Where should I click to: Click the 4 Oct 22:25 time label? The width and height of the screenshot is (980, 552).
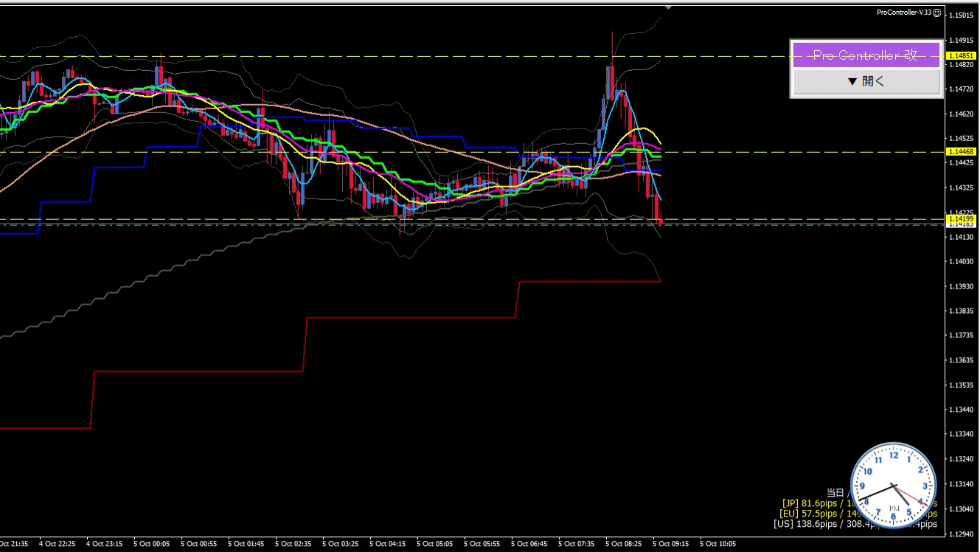point(56,544)
